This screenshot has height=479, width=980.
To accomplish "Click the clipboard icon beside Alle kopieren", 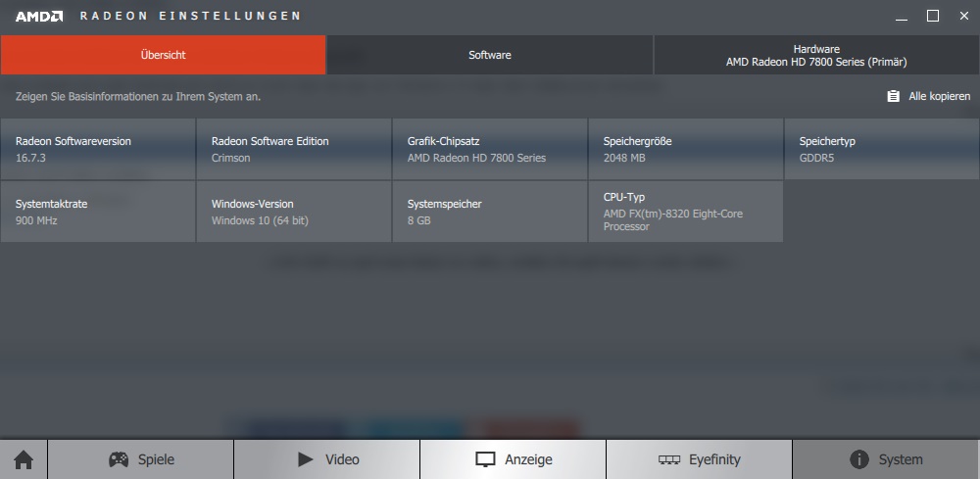I will (894, 96).
